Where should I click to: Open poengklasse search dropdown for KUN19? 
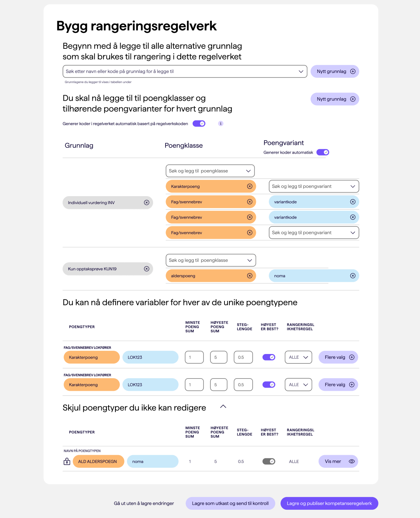point(211,260)
